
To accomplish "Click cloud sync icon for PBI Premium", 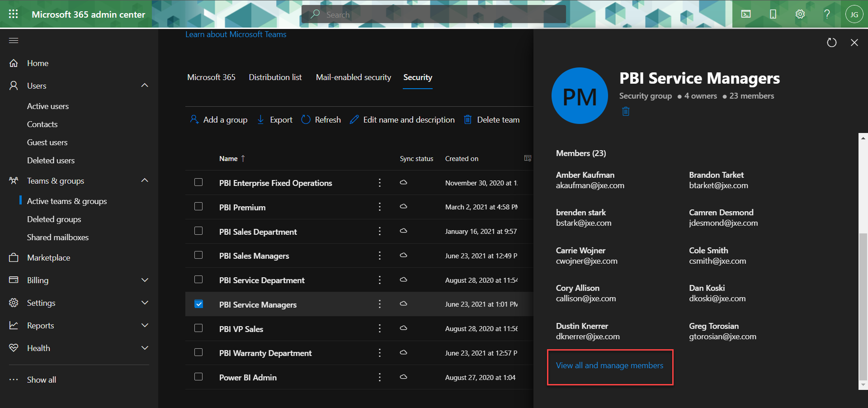I will click(x=404, y=206).
